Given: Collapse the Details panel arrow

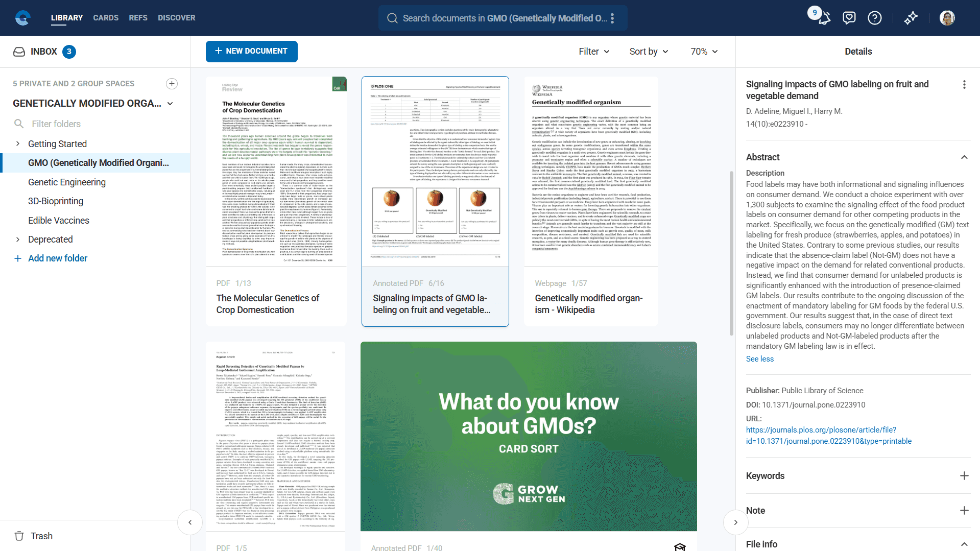Looking at the screenshot, I should point(735,522).
